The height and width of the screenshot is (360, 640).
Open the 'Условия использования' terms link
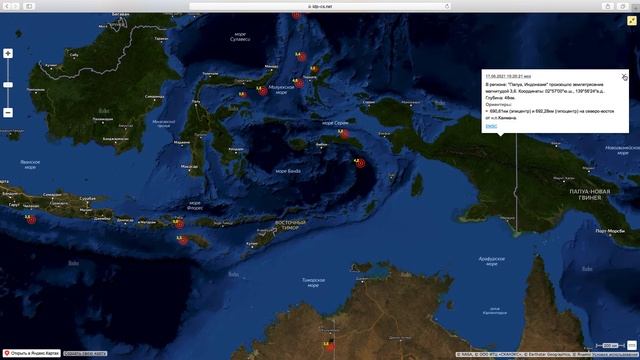616,355
